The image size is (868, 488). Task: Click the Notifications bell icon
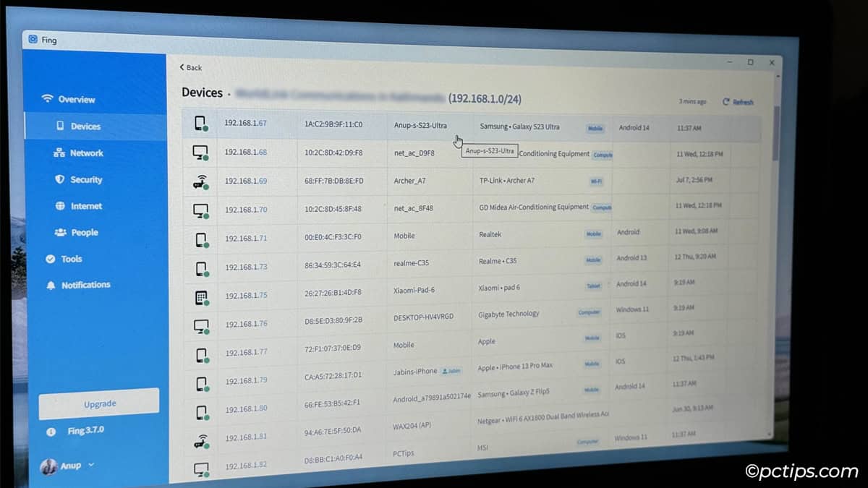coord(50,284)
